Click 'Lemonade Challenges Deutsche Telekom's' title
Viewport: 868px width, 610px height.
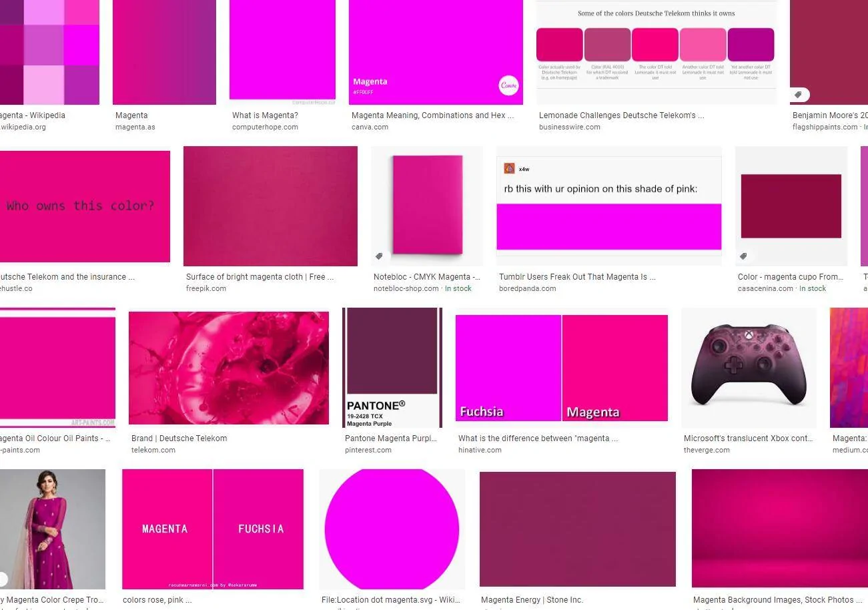[622, 115]
